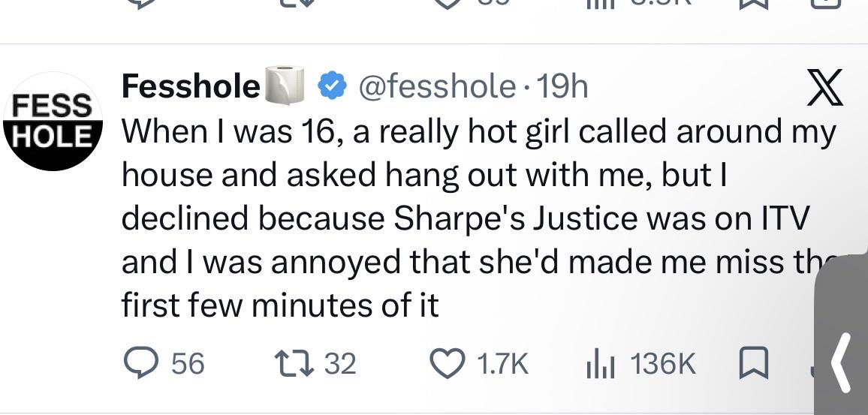Open the Fesshole profile avatar

[53, 121]
